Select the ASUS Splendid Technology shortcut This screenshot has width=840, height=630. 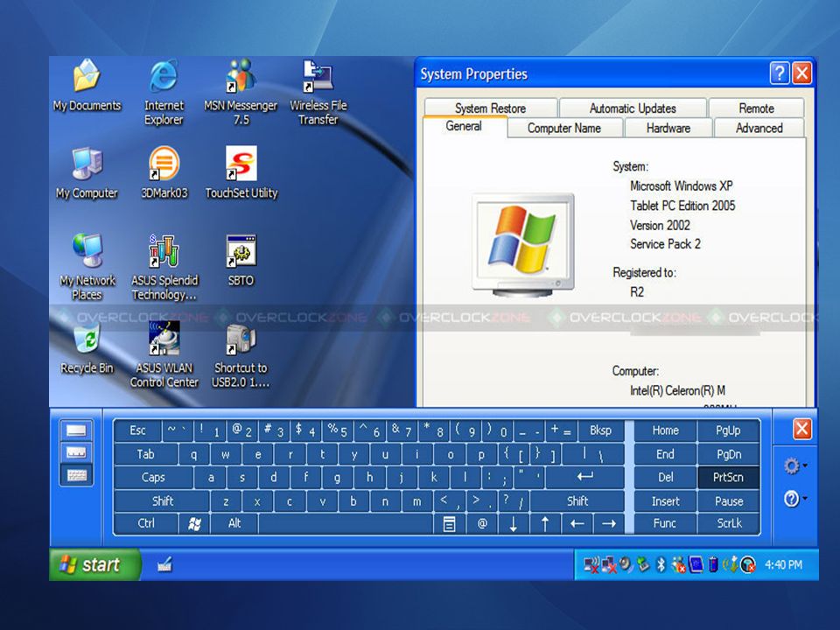[164, 267]
